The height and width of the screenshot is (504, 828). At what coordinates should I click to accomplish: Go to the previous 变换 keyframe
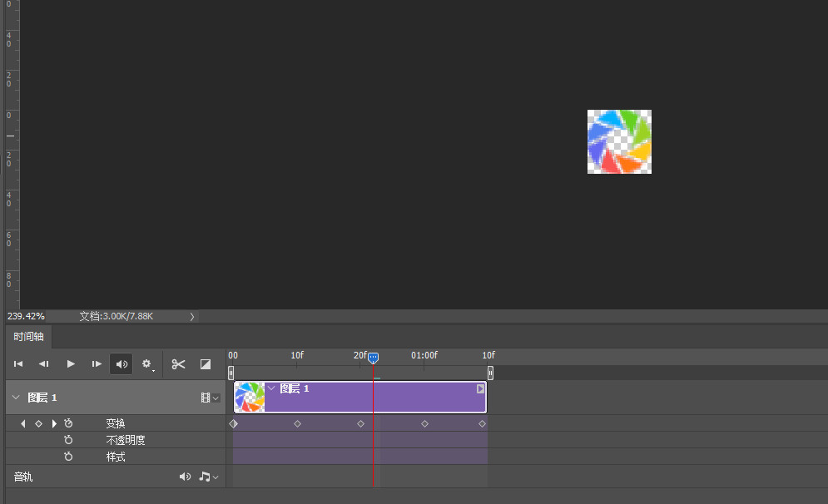coord(23,424)
